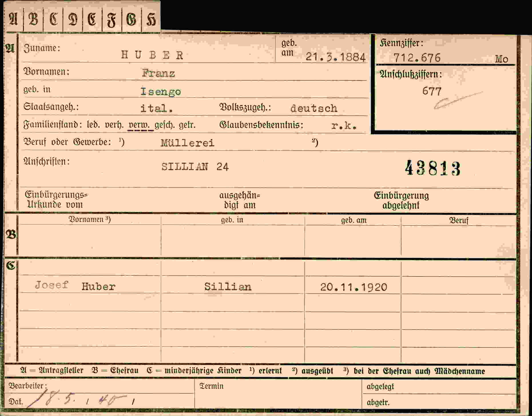Screen dimensions: 532x416
Task: Click the abgetr. label
Action: pyautogui.click(x=378, y=402)
